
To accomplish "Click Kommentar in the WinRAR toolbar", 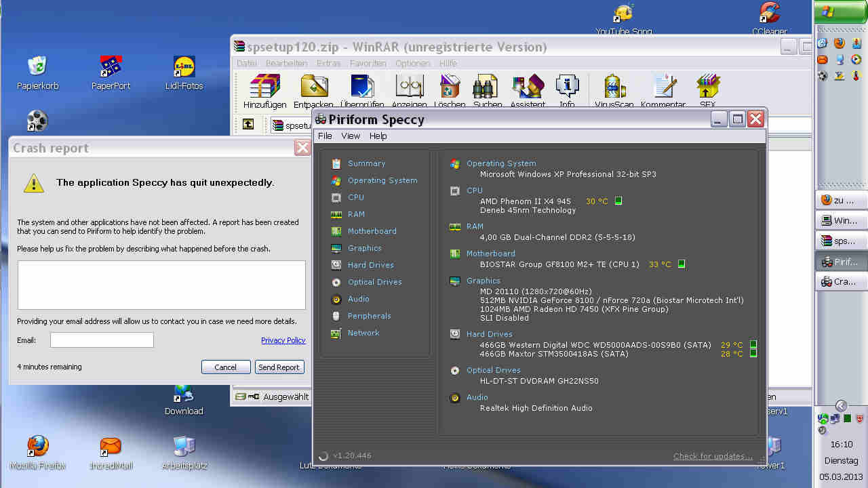I will (x=663, y=91).
